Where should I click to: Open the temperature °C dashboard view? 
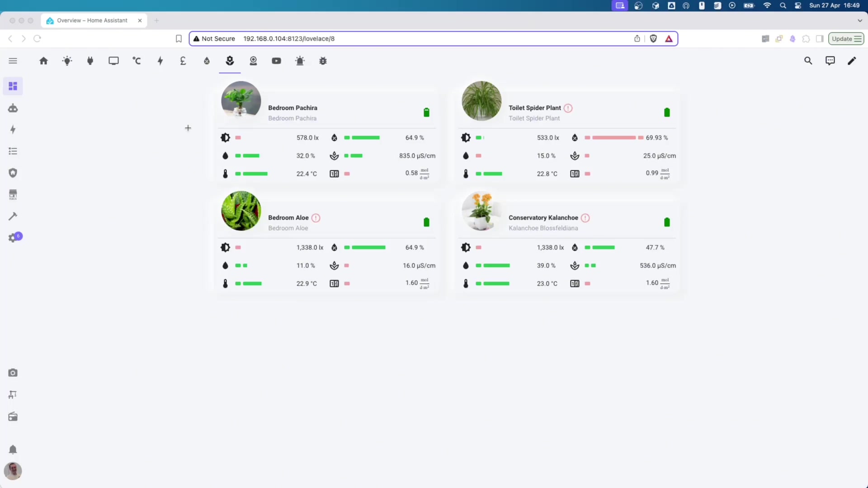137,61
